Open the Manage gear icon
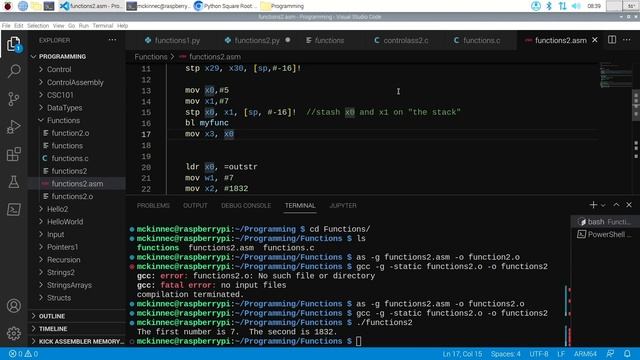 tap(13, 333)
